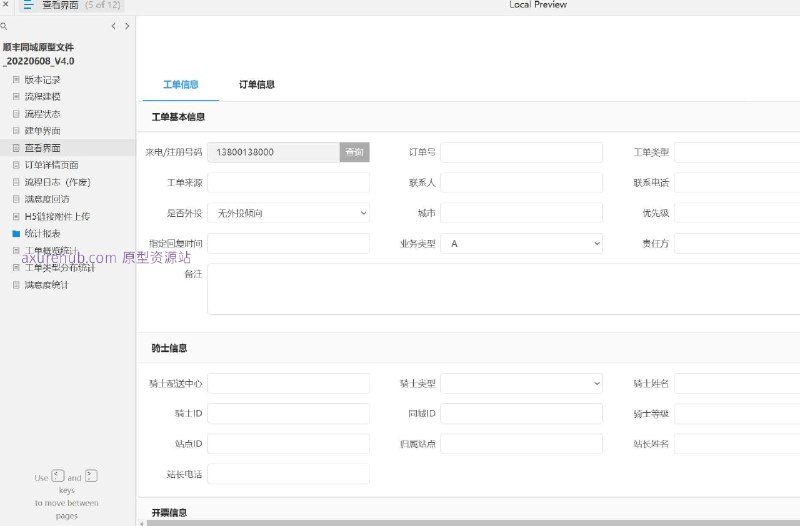Screen dimensions: 800x526
Task: Open the sidebar search magnifier icon
Action: (4, 26)
